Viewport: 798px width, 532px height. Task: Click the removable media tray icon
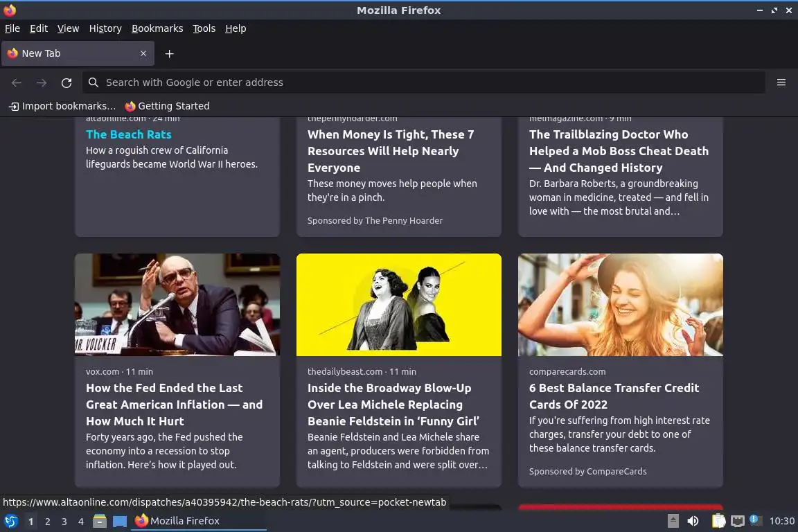click(673, 521)
